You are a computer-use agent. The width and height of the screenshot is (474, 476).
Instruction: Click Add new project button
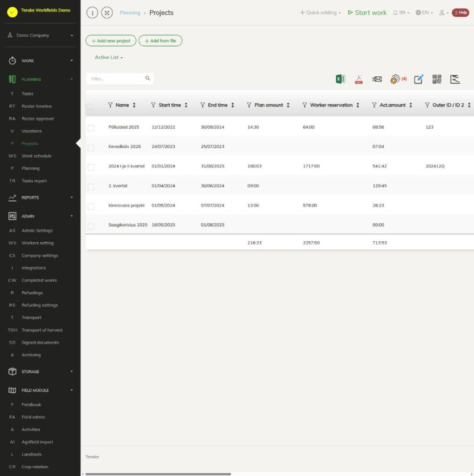click(x=111, y=41)
